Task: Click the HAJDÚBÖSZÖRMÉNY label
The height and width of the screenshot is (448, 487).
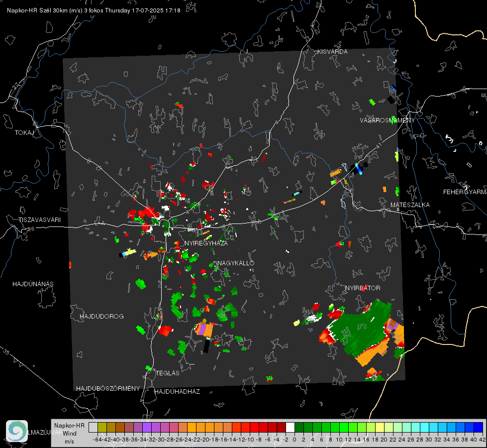Action: point(108,389)
